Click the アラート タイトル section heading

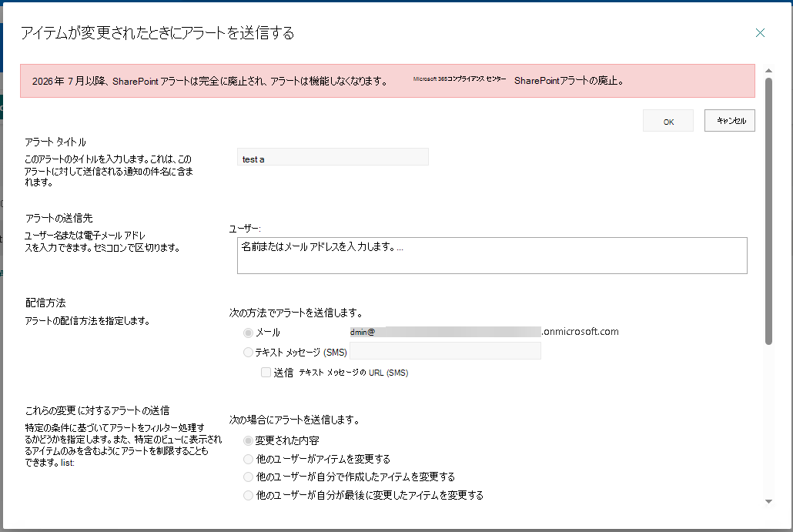tap(55, 142)
